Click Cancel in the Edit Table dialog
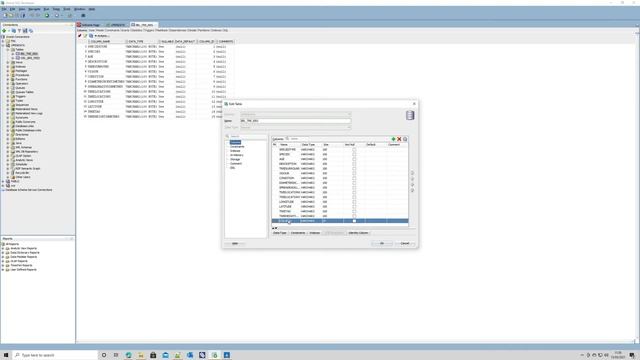This screenshot has width=640, height=360. 405,243
